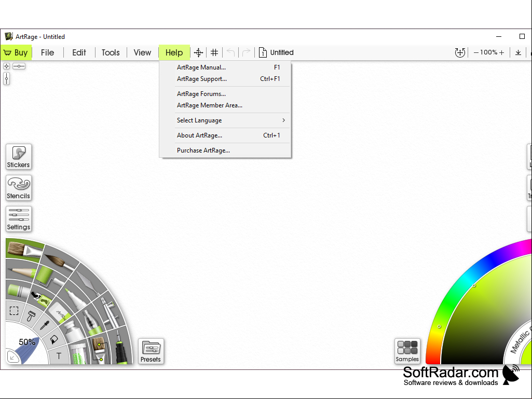532x399 pixels.
Task: Select the Gloop Pen tool
Action: coord(91,323)
